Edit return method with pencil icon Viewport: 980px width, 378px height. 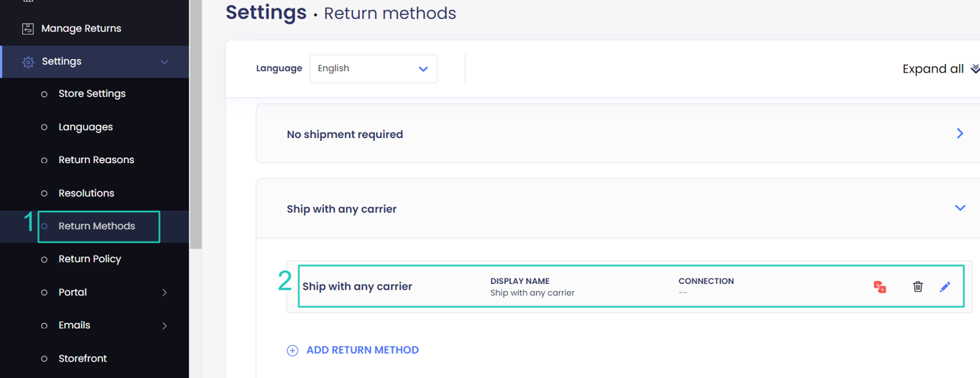[945, 287]
